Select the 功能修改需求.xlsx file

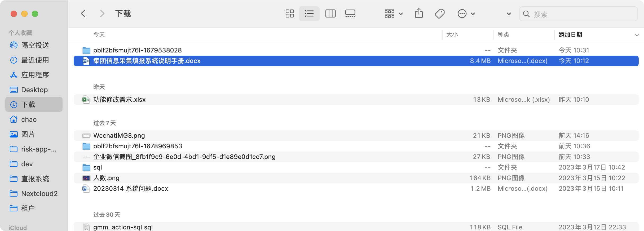(119, 100)
